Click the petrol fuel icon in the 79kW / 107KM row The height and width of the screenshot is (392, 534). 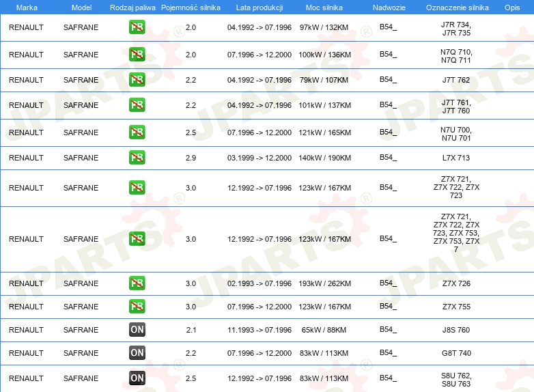[x=137, y=80]
